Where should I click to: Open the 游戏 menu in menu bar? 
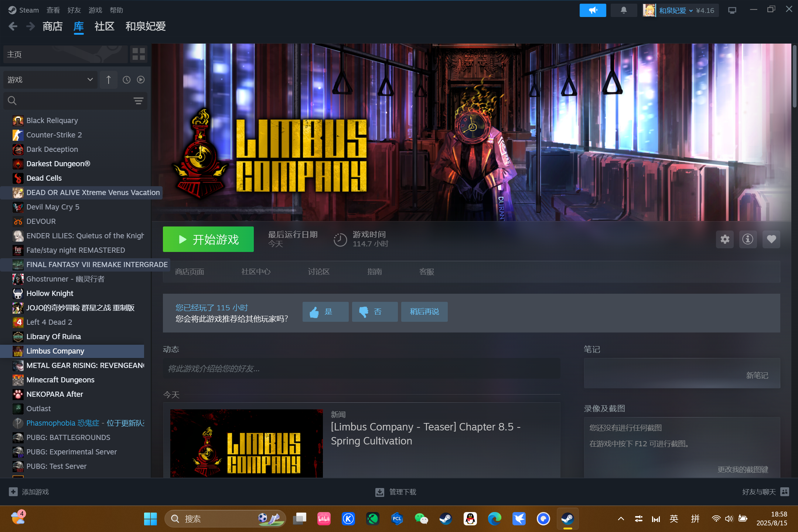click(95, 10)
